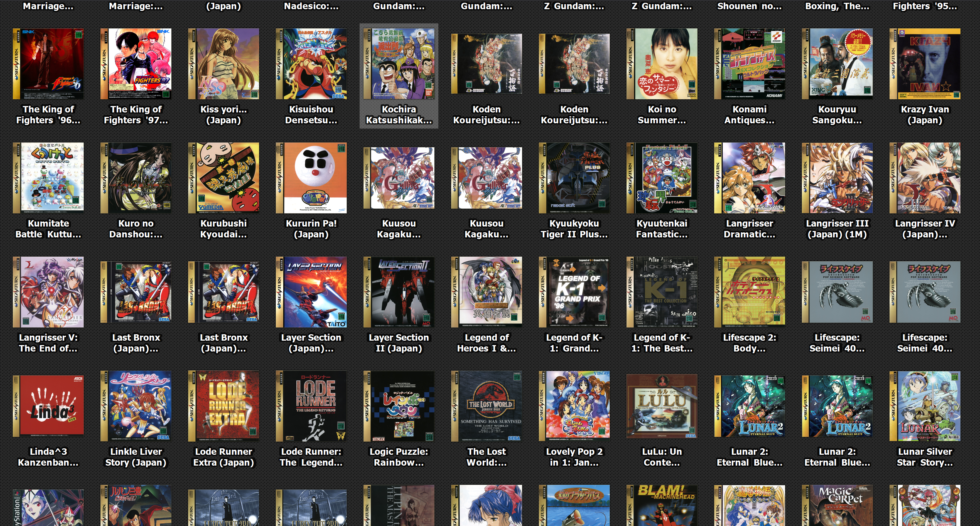Select the LuLu: Un Conte... cover
The image size is (980, 526).
[662, 406]
